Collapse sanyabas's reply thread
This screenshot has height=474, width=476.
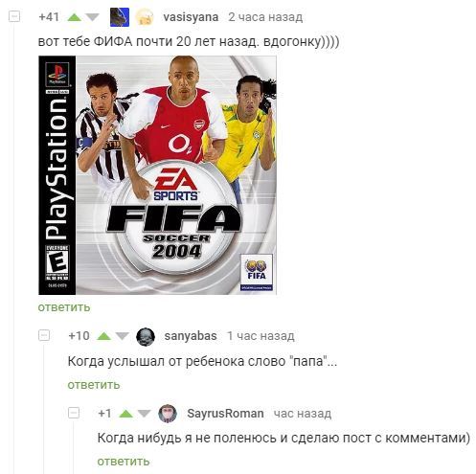coord(44,335)
